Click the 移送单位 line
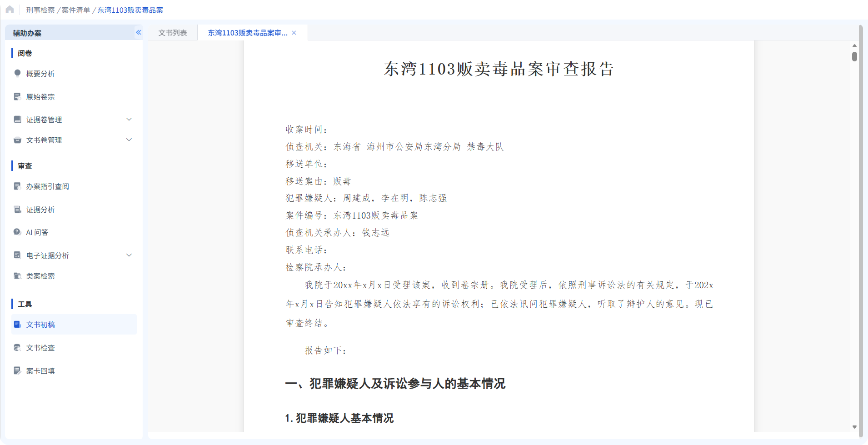Screen dimensions: 868x445 307,164
